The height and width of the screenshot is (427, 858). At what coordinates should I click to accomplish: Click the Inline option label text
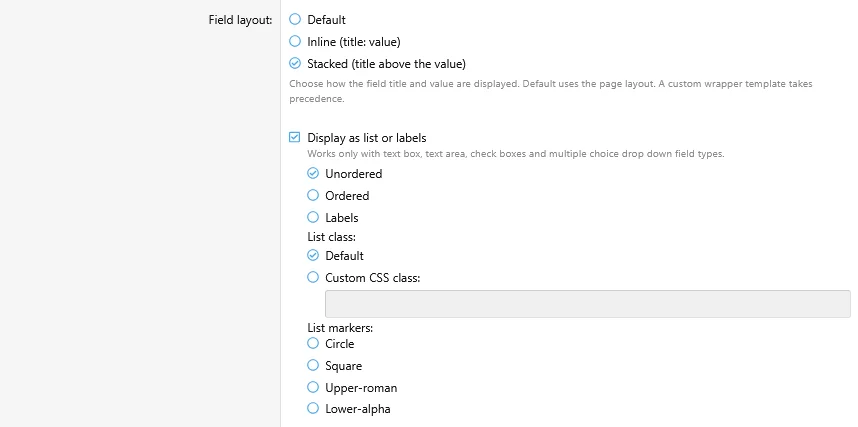point(353,42)
